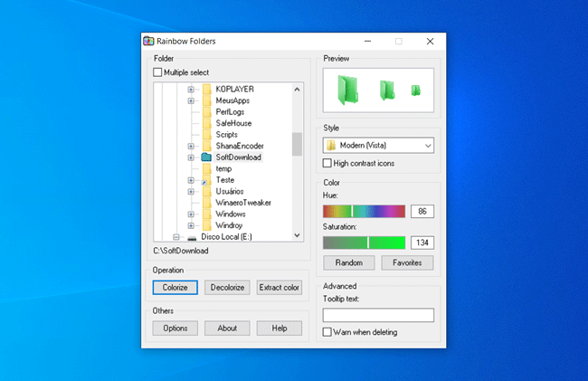The height and width of the screenshot is (381, 588).
Task: Click the folder tree scroll up arrow
Action: [x=297, y=90]
